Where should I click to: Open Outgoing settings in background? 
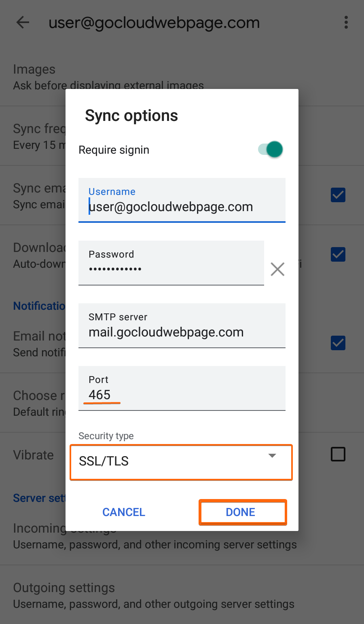point(182,595)
